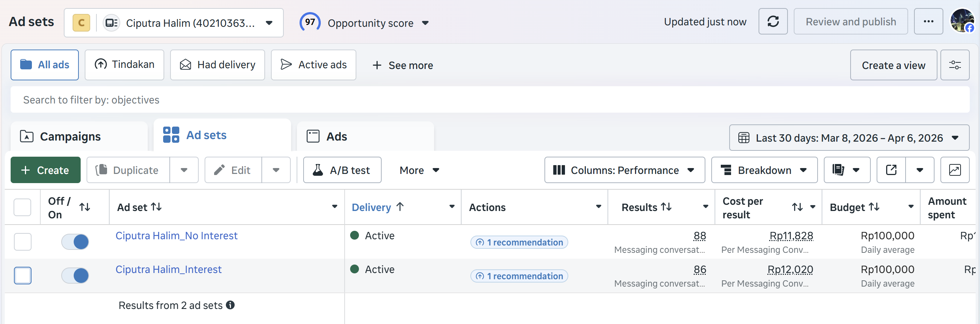Open the reports icon dropdown
980x324 pixels.
[847, 170]
